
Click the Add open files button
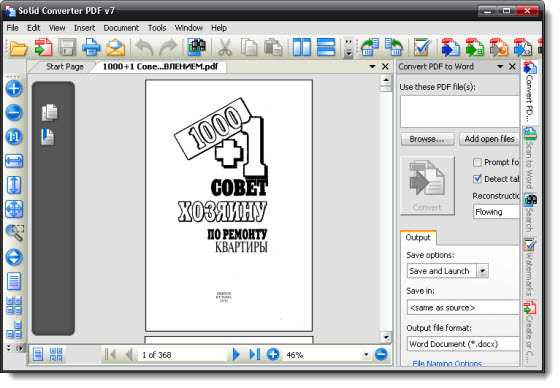[489, 139]
